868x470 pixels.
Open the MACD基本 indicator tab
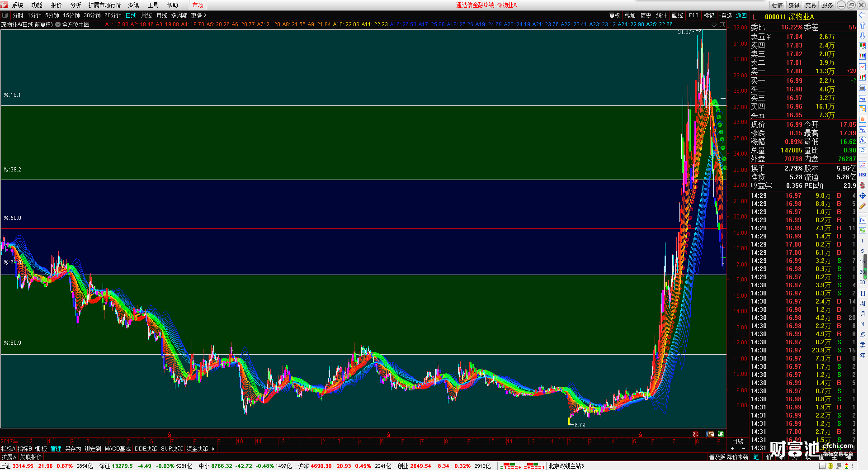118,449
